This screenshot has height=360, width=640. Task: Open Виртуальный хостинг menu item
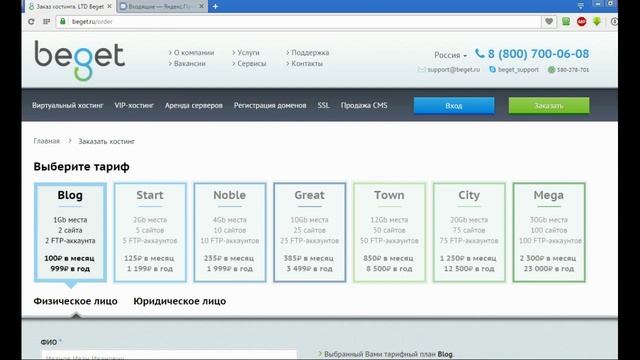tap(68, 105)
